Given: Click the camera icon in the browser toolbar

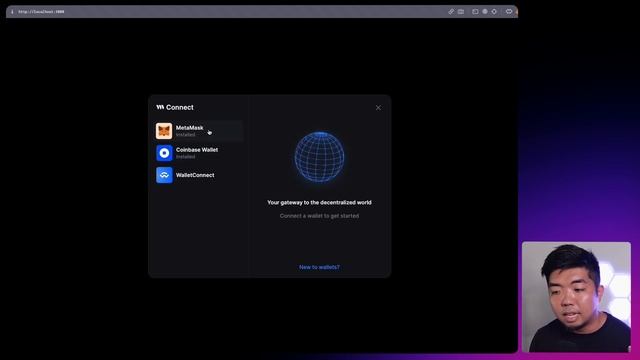Looking at the screenshot, I should pos(461,12).
